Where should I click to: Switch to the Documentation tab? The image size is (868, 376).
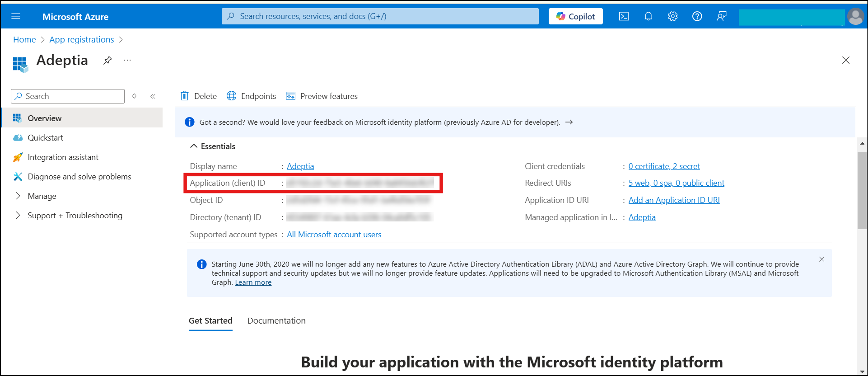click(x=276, y=320)
